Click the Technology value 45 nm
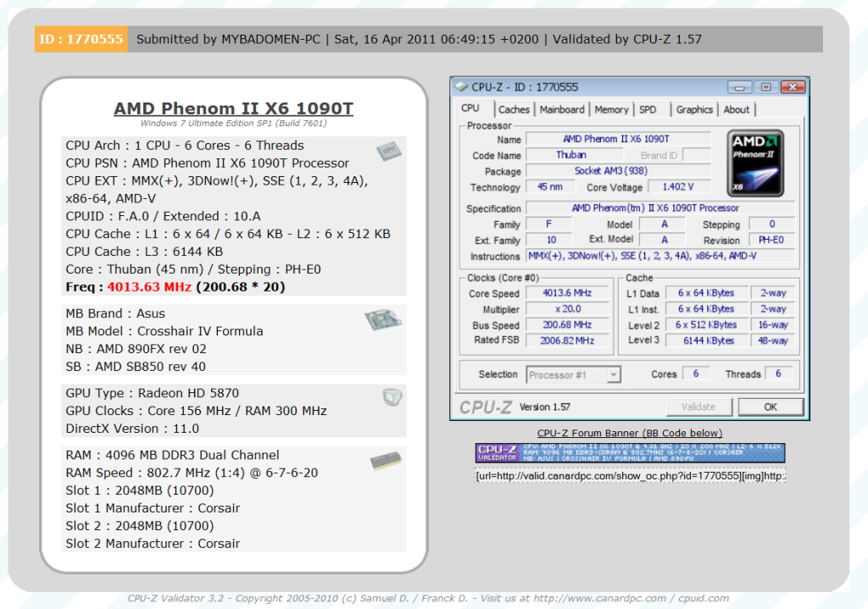Viewport: 868px width, 609px height. (x=549, y=187)
